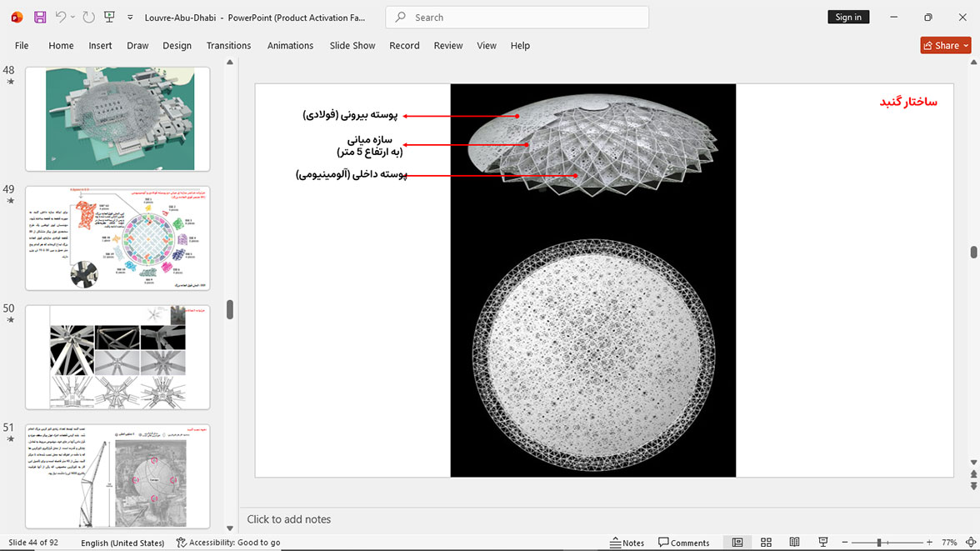Click the Sign in button
This screenshot has height=551, width=980.
pos(848,17)
